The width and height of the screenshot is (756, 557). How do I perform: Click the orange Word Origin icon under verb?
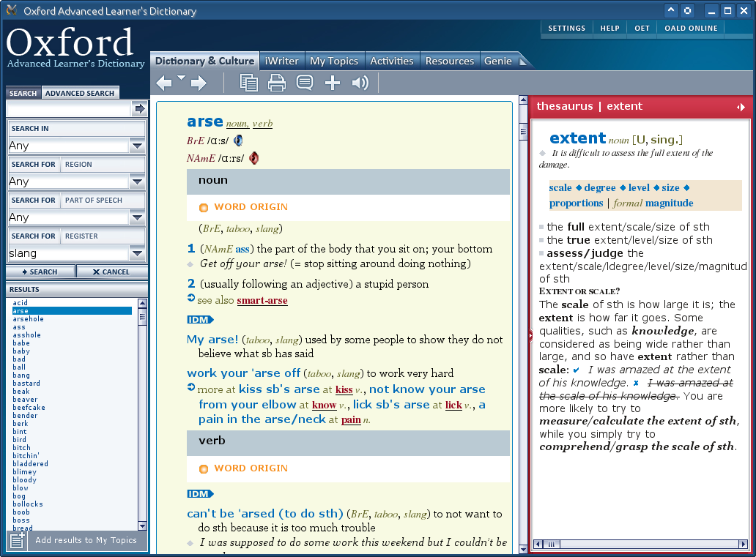click(204, 469)
